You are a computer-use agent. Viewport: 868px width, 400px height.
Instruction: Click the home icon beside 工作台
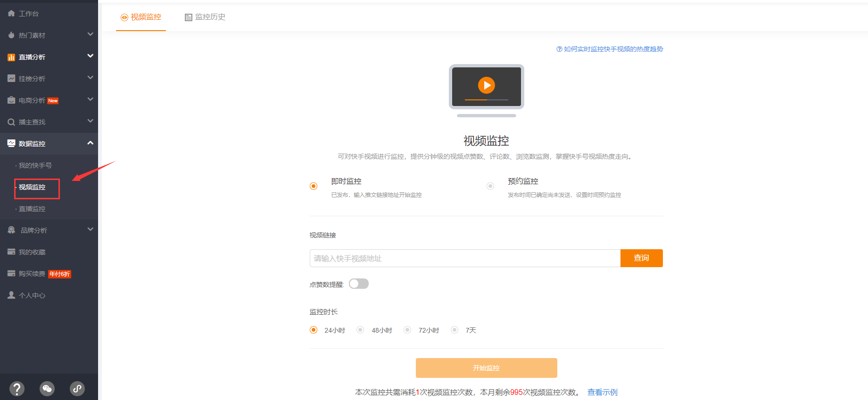click(x=11, y=14)
